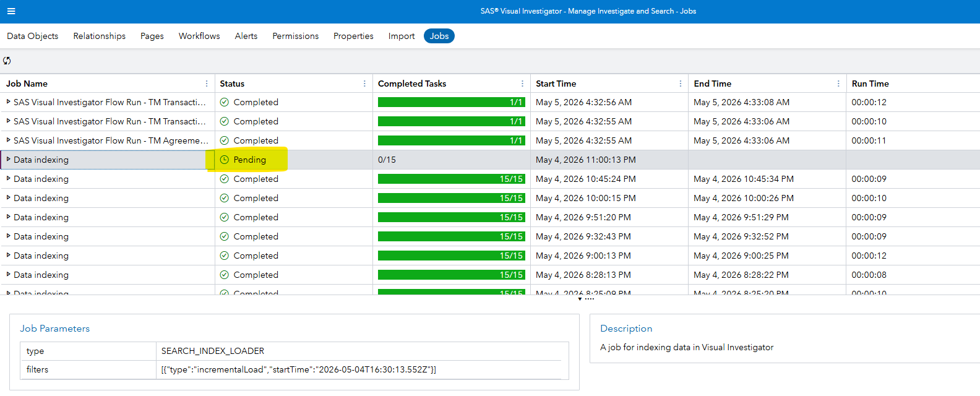Click start time May 4, 2026 9:32:43 PM

tap(583, 236)
